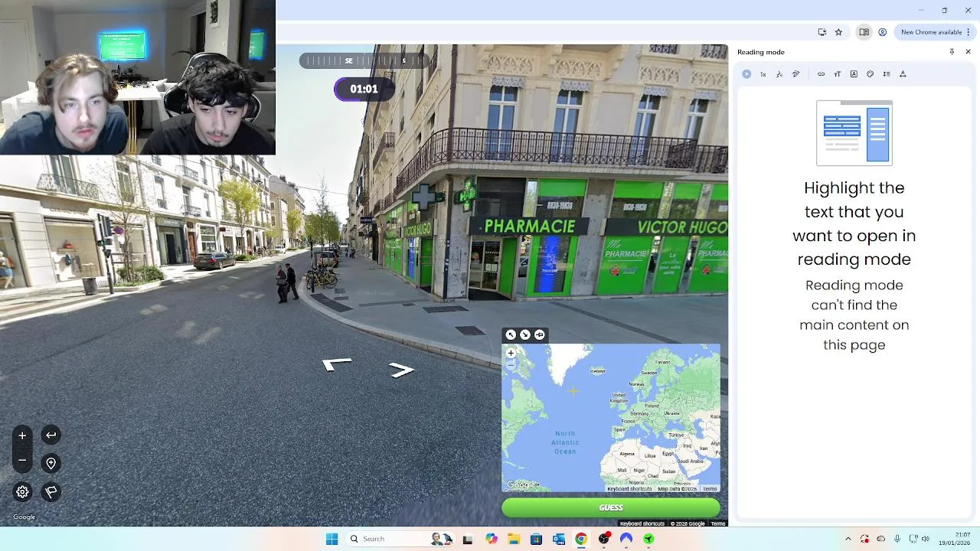Close the Reading mode panel
This screenshot has height=551, width=980.
point(968,52)
